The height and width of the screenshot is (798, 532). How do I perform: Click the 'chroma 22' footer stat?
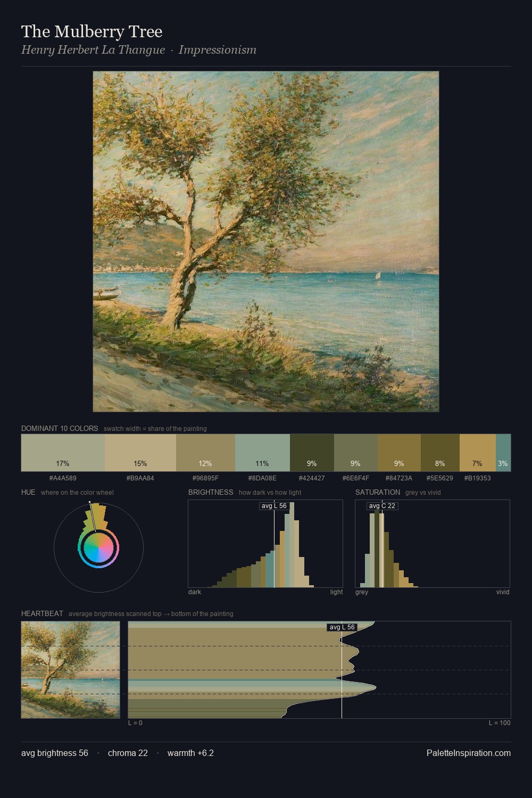pyautogui.click(x=128, y=753)
